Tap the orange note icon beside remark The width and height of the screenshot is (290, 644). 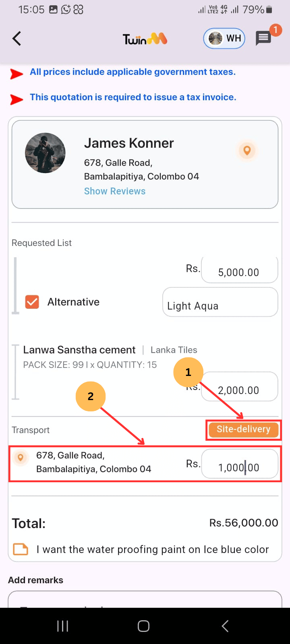[21, 549]
